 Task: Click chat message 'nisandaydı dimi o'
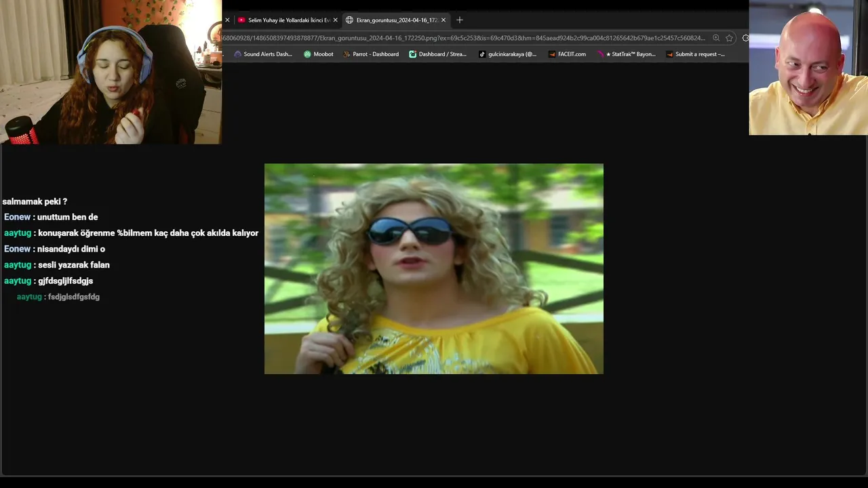tap(71, 249)
